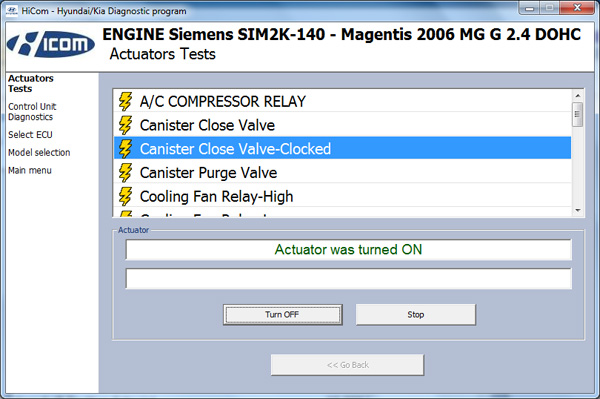Click the actuator list scroll-down arrow
600x399 pixels.
point(577,210)
